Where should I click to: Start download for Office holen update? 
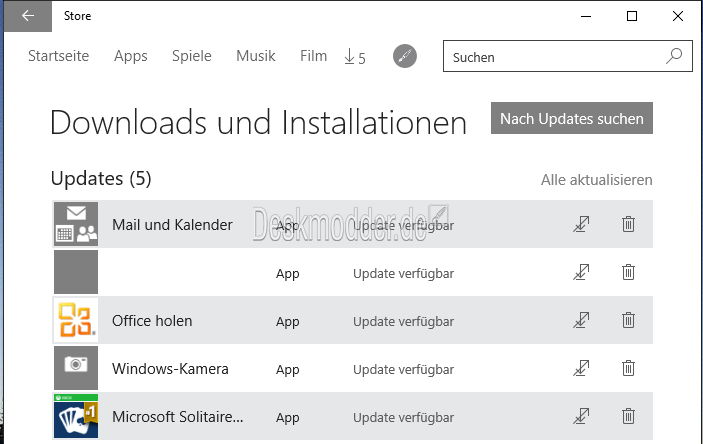coord(581,320)
